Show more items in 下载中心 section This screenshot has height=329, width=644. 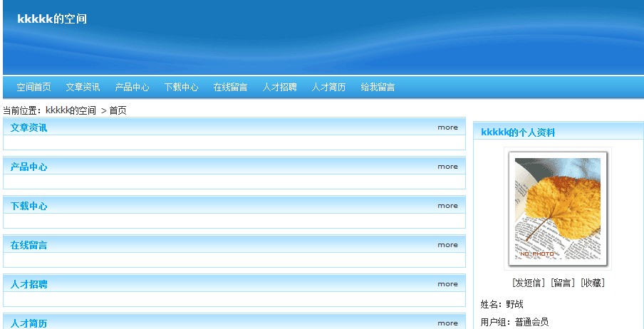(x=447, y=206)
